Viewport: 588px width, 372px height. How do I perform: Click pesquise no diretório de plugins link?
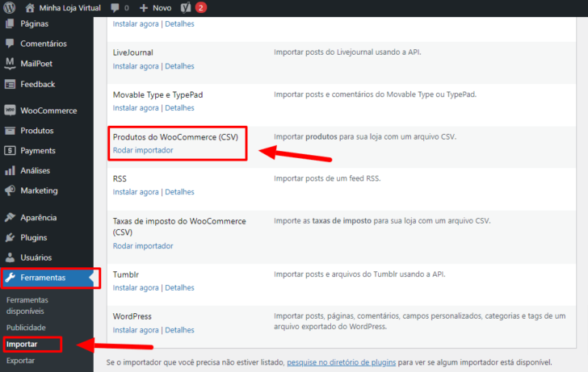pos(341,362)
